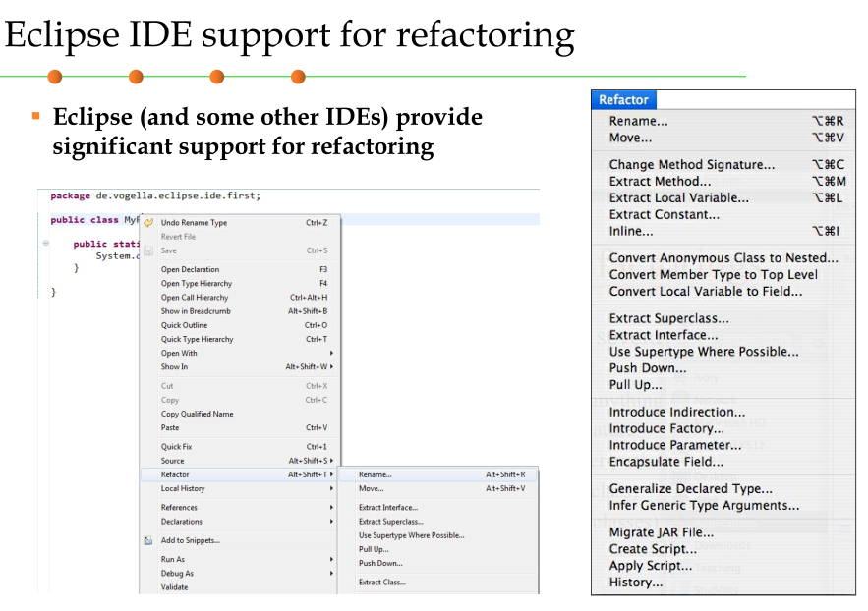Select Quick Outline entry

point(240,325)
